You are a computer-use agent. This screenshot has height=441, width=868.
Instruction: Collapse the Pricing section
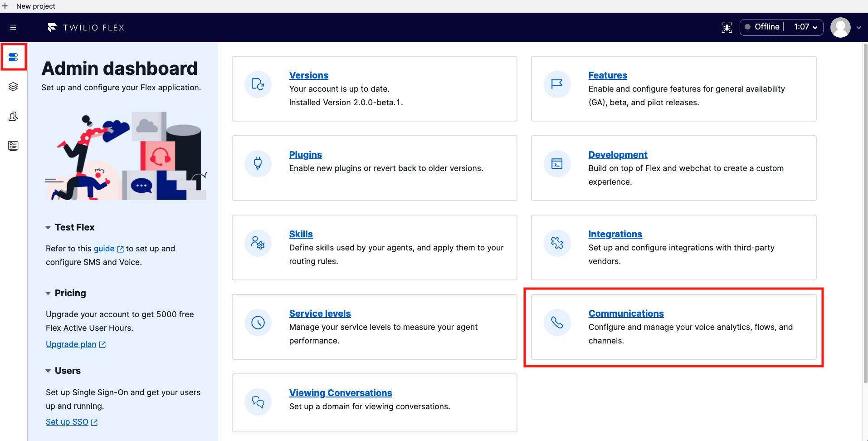[48, 294]
